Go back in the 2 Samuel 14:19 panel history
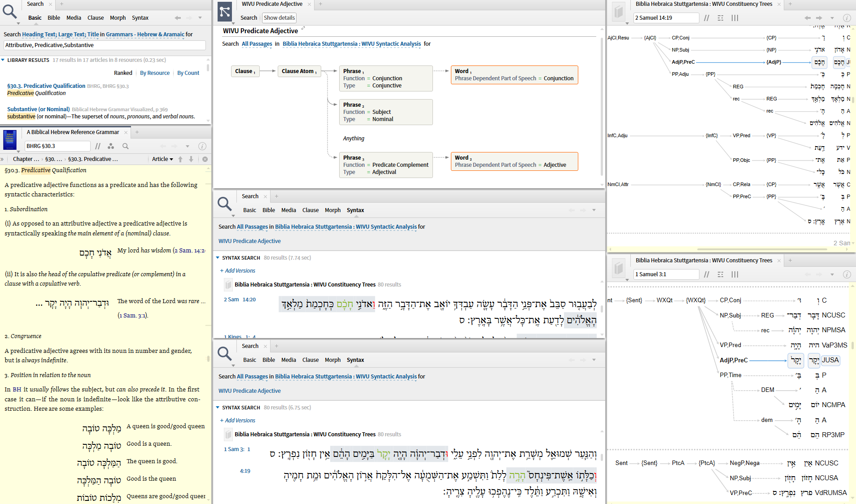Viewport: 856px width, 504px height. (808, 18)
